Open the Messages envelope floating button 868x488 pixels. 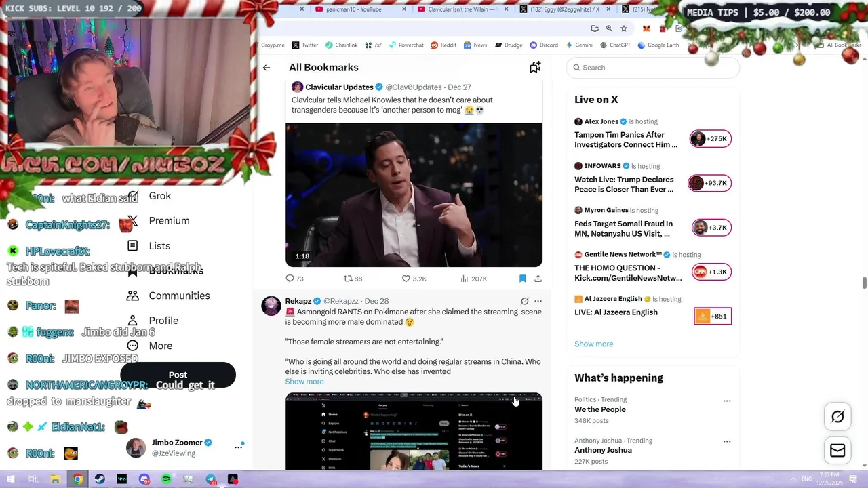click(837, 451)
